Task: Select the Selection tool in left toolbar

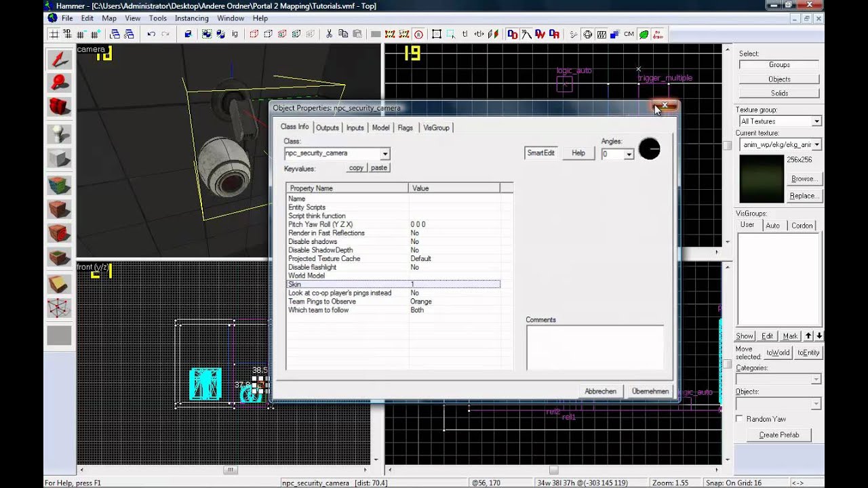Action: pos(59,59)
